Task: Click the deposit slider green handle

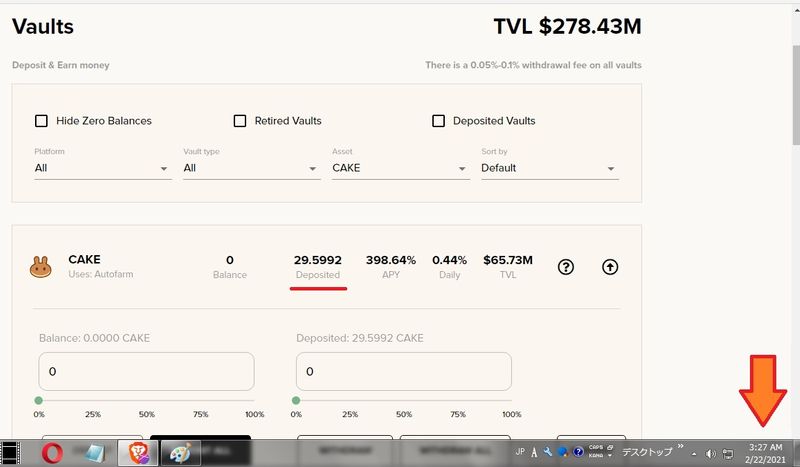Action: coord(39,401)
